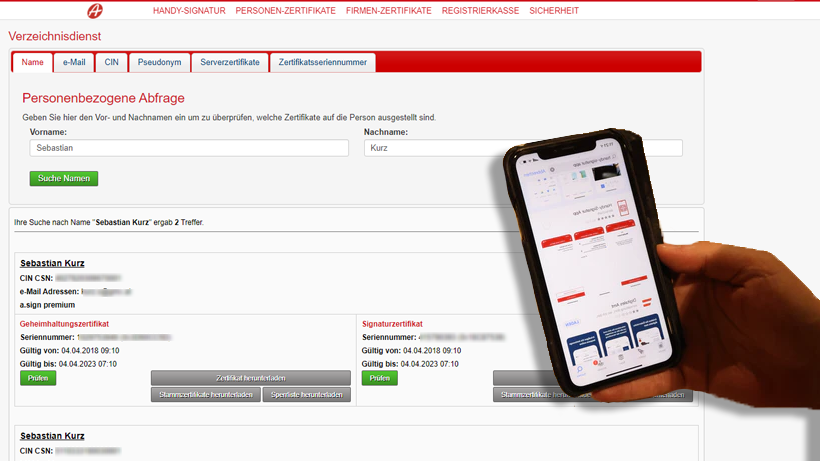Screen dimensions: 820x461
Task: Click the Sperrliste herunterladen button
Action: 309,395
